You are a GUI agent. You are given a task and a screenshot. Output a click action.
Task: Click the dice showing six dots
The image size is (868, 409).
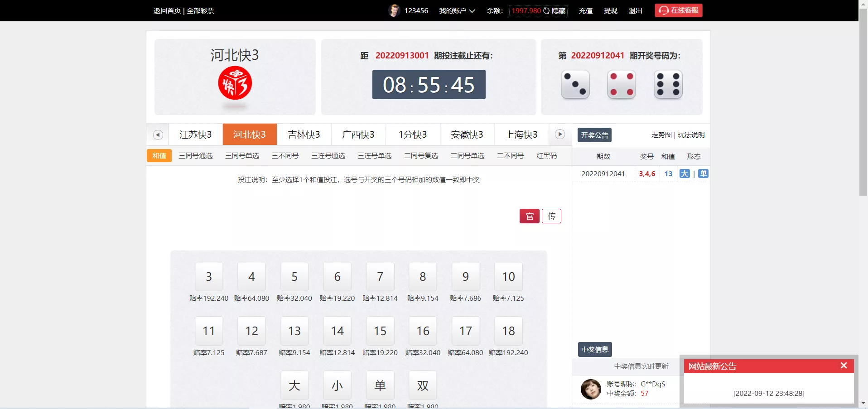pos(668,84)
